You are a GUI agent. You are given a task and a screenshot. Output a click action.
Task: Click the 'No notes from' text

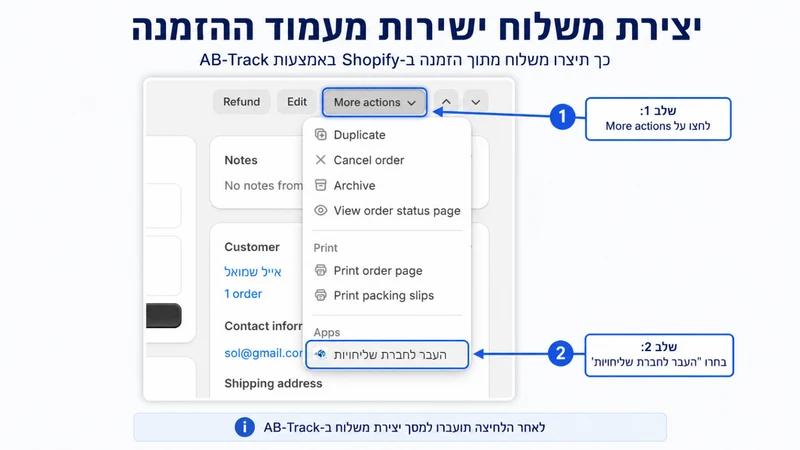(263, 185)
